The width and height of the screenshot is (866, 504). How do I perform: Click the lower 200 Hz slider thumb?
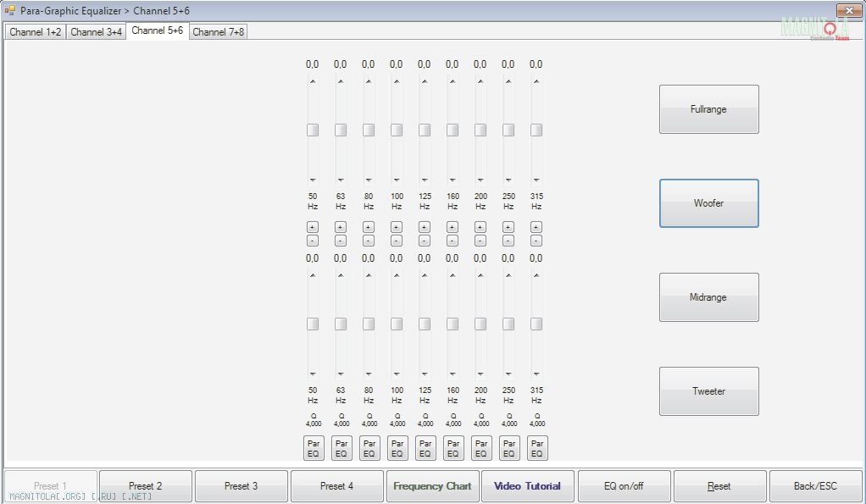pos(480,324)
